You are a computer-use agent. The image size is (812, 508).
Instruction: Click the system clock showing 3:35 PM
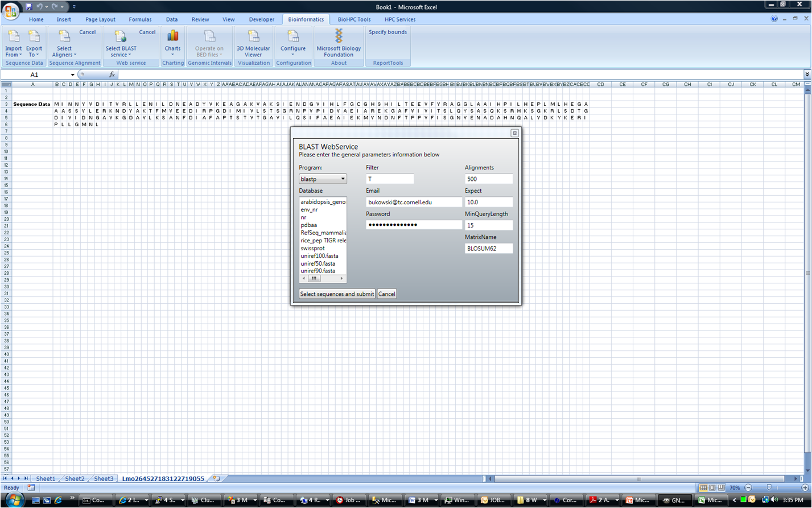pos(793,501)
